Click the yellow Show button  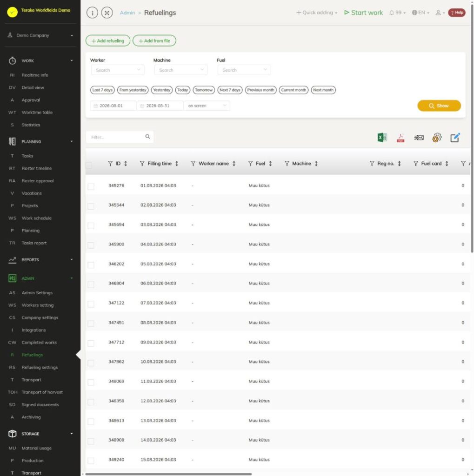click(439, 106)
